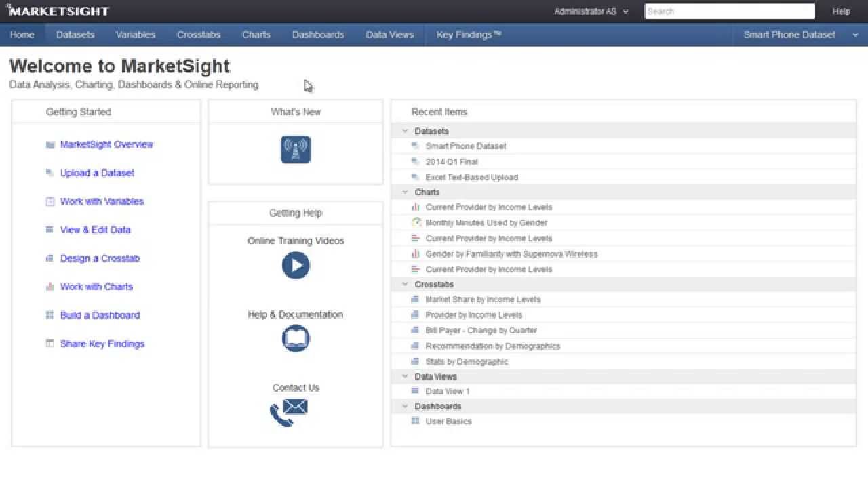Open the Crosstabs menu
This screenshot has width=868, height=488.
tap(199, 35)
